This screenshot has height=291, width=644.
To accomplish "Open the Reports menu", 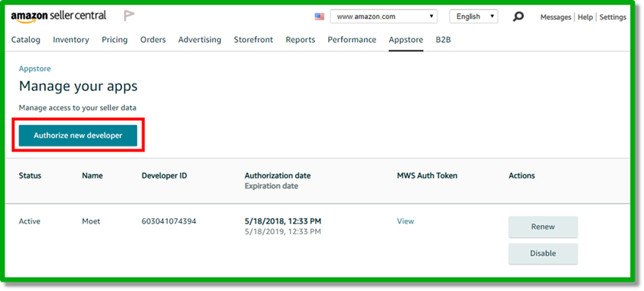I will [x=301, y=40].
